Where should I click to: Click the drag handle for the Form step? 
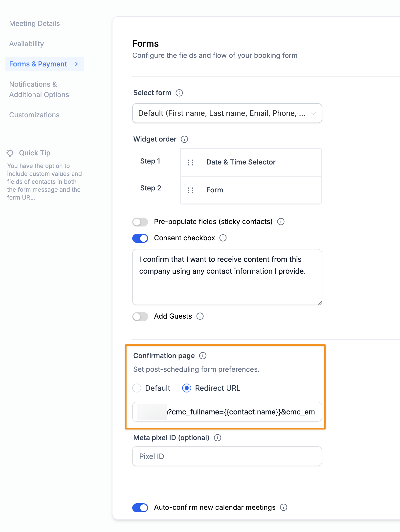tap(190, 190)
